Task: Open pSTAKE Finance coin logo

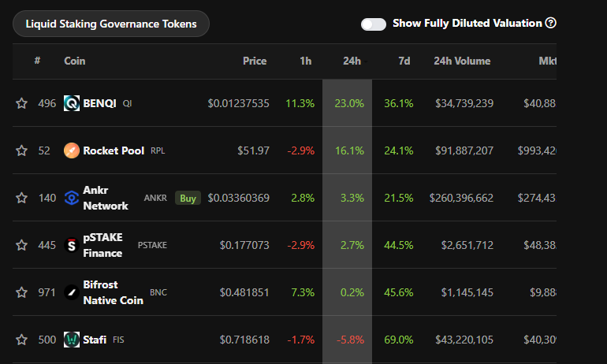Action: [x=72, y=245]
